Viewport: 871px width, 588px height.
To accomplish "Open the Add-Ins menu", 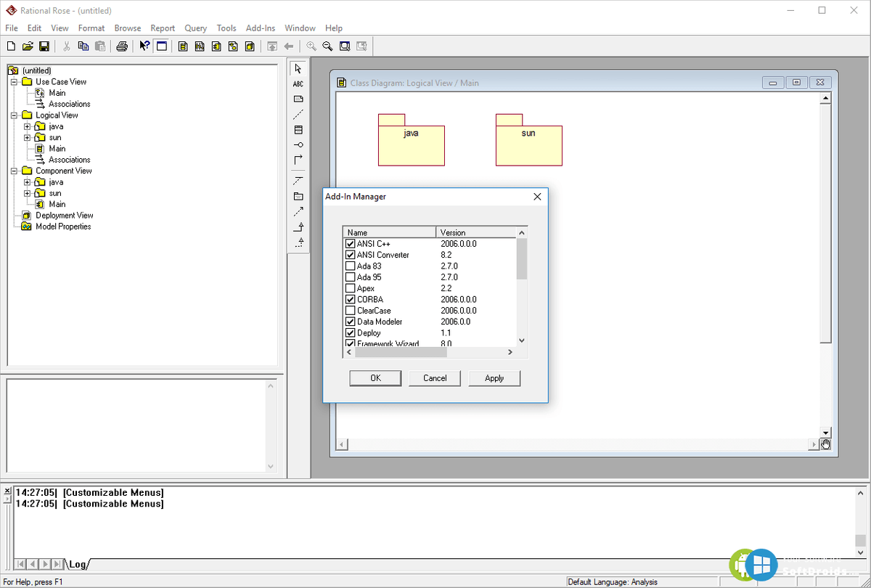I will pos(261,28).
